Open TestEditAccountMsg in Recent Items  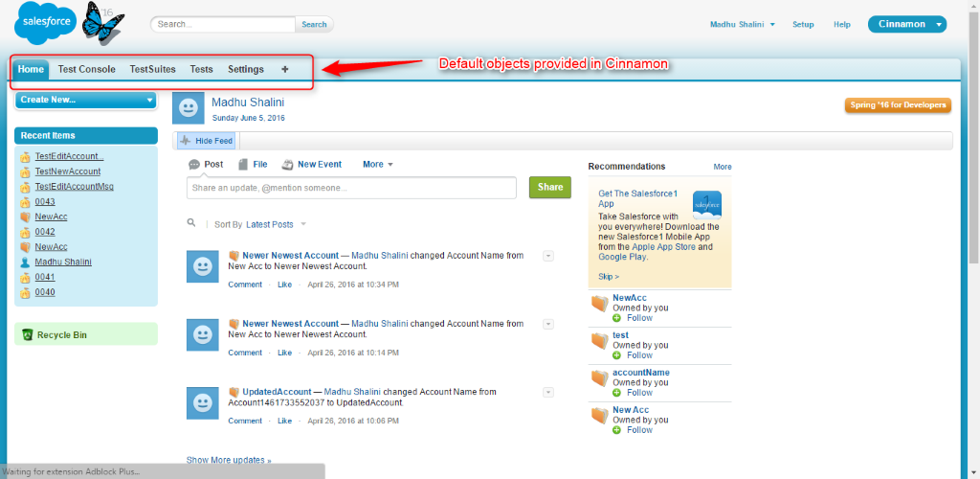click(75, 187)
